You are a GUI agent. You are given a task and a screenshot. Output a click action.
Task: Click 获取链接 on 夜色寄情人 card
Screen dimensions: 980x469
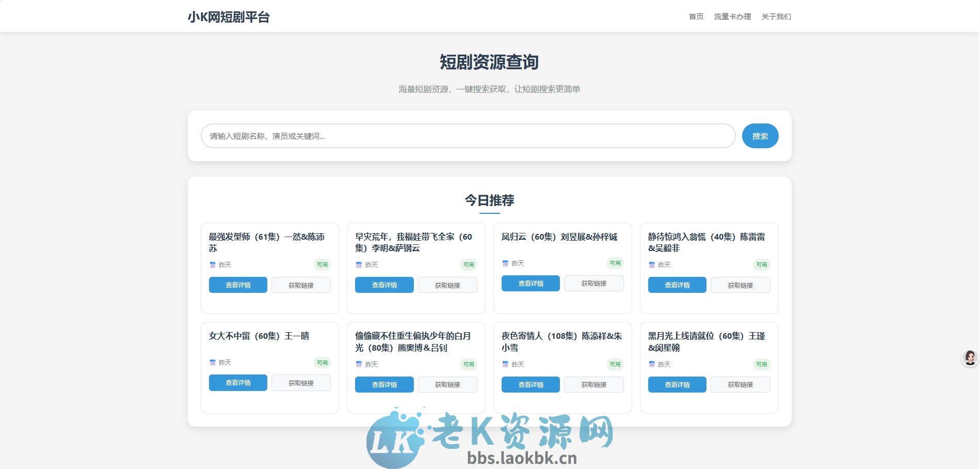[x=593, y=384]
